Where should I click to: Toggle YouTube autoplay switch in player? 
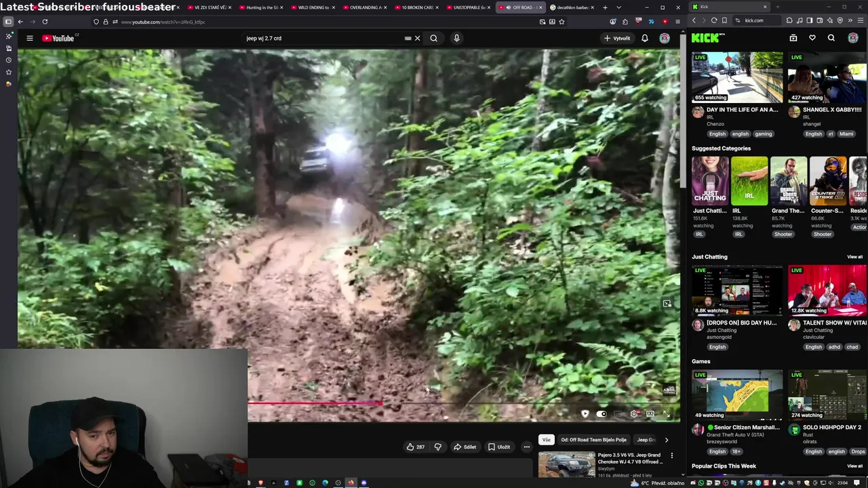click(x=601, y=414)
